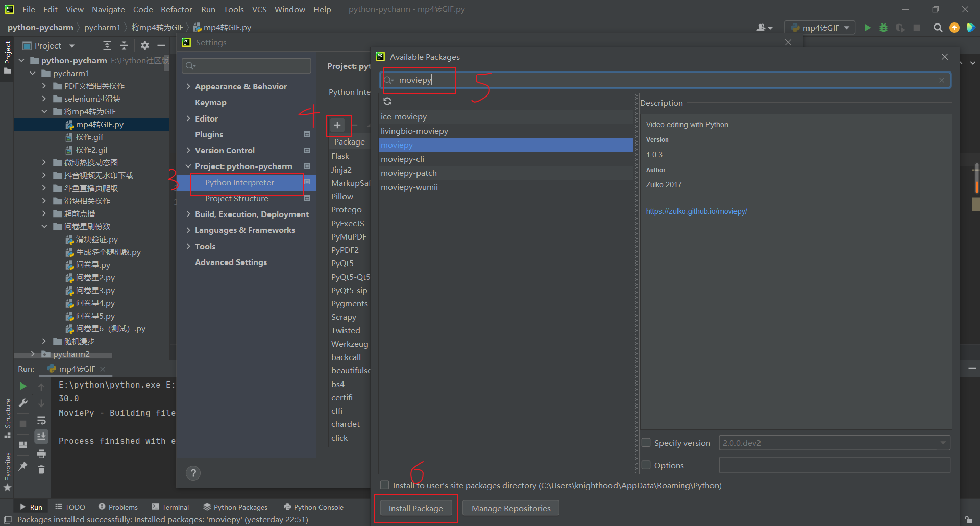Open the Keymap settings page

210,103
